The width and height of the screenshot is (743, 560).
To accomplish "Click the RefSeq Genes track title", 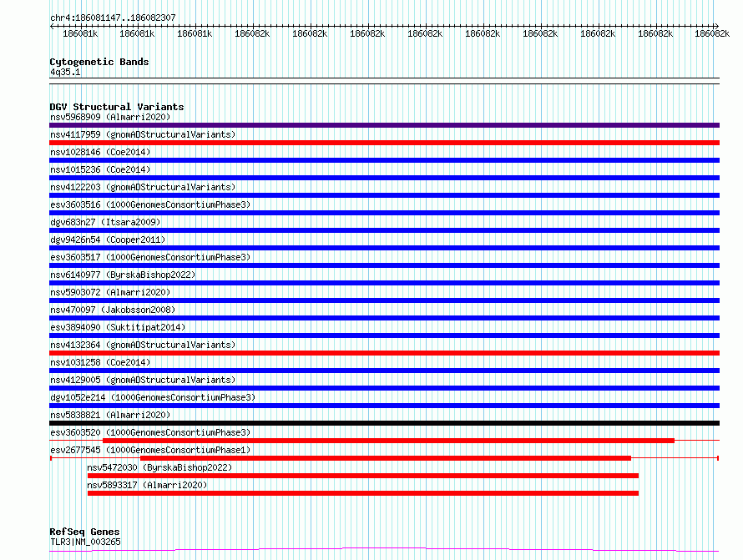I will click(84, 532).
